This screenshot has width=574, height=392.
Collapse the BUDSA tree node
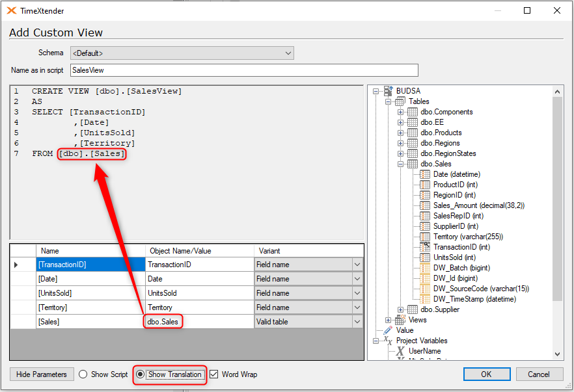pyautogui.click(x=376, y=91)
